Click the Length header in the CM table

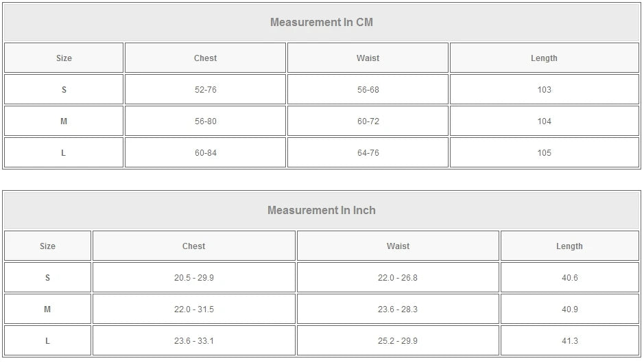544,58
